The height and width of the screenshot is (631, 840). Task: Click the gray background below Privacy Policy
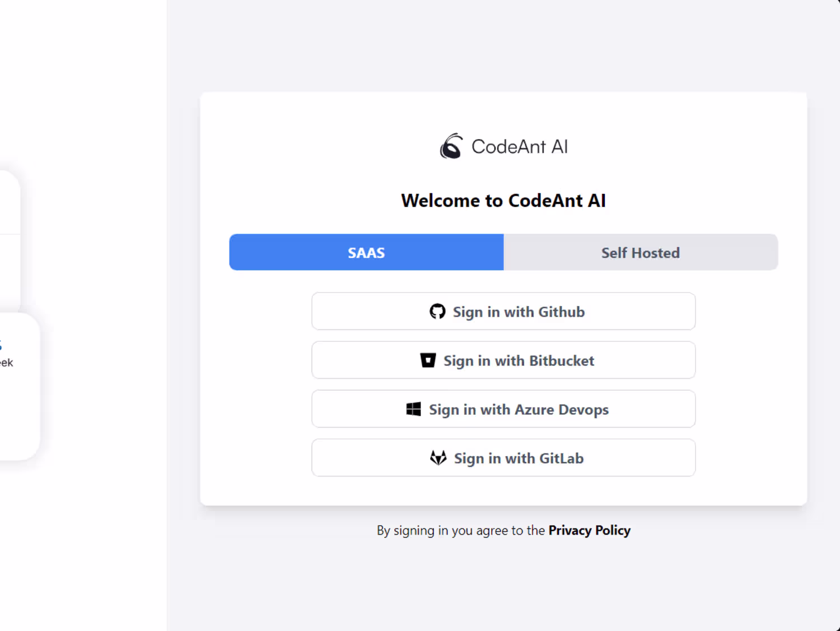coord(504,588)
